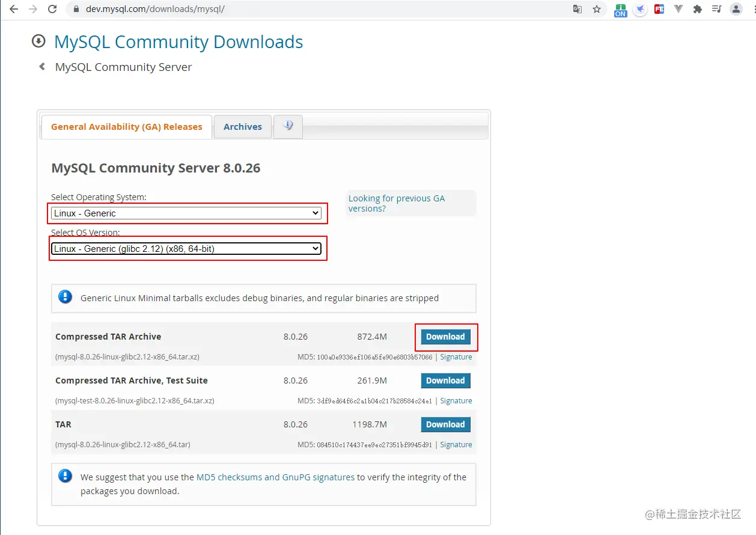Click the MD5 value 100a0e9336ef106a5fe90e6803b57066
756x535 pixels.
click(x=374, y=357)
